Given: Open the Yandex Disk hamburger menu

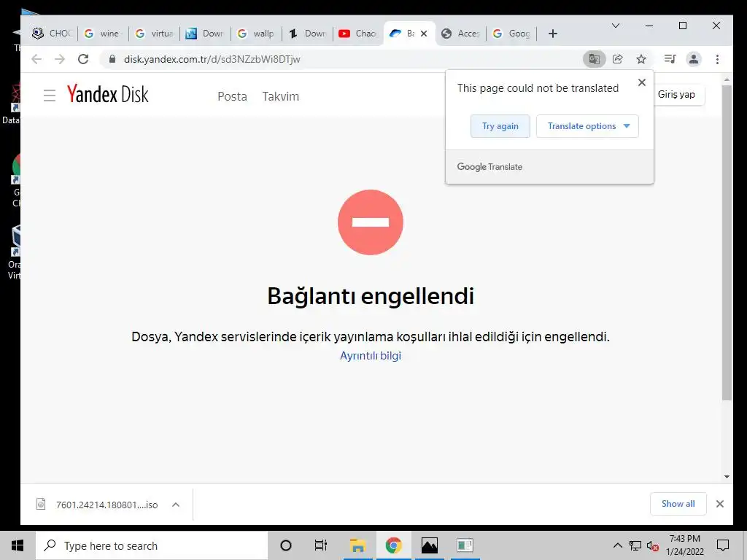Looking at the screenshot, I should 50,96.
